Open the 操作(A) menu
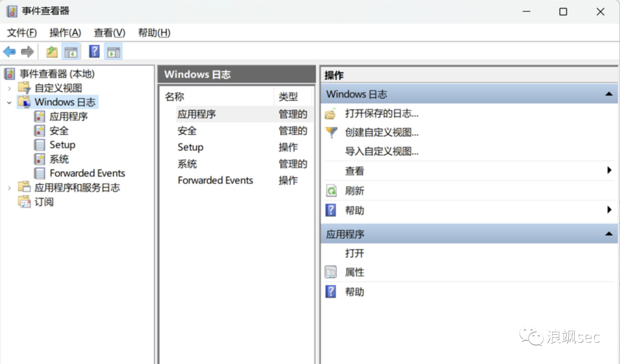The width and height of the screenshot is (620, 364). (x=65, y=33)
